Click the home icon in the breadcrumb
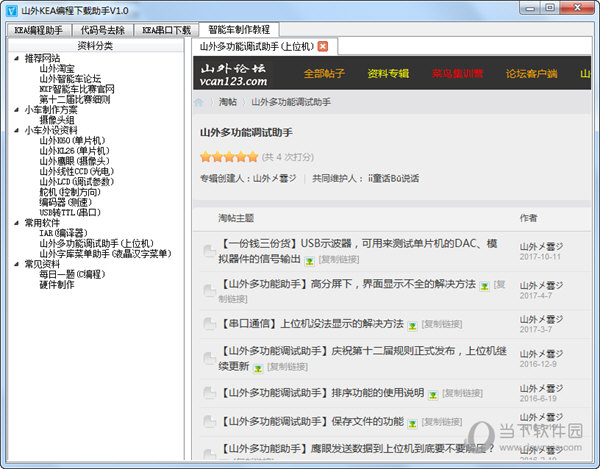Viewport: 600px width, 469px height. 199,102
